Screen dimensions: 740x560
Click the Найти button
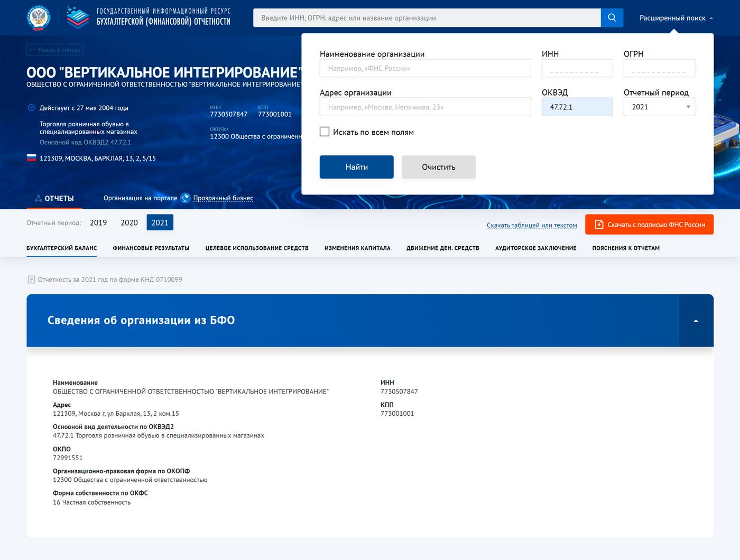(x=357, y=167)
